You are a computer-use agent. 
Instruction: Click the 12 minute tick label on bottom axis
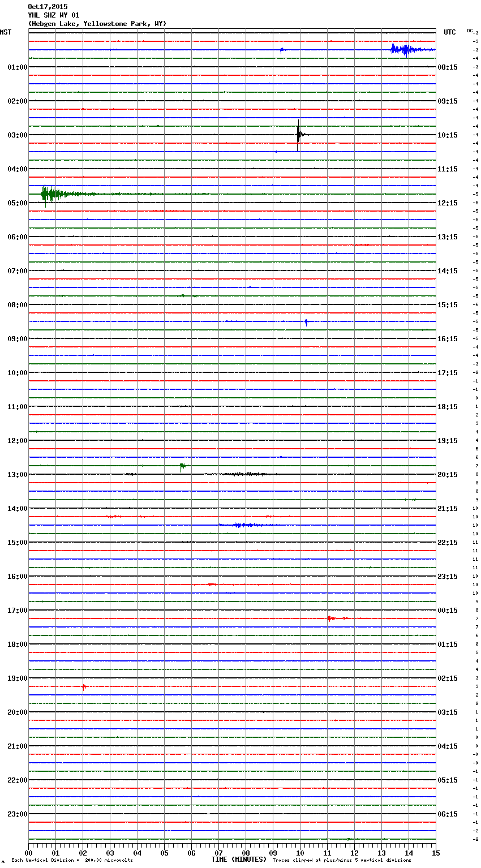click(354, 853)
